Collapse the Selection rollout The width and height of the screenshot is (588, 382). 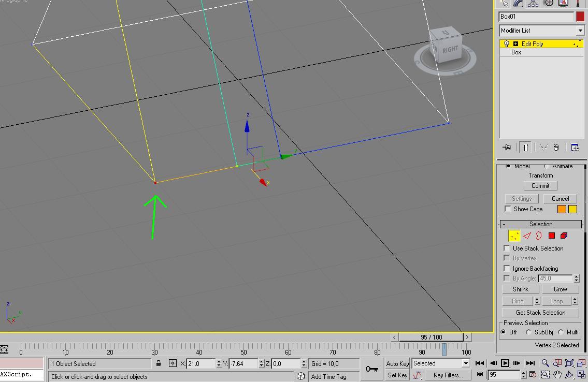541,224
